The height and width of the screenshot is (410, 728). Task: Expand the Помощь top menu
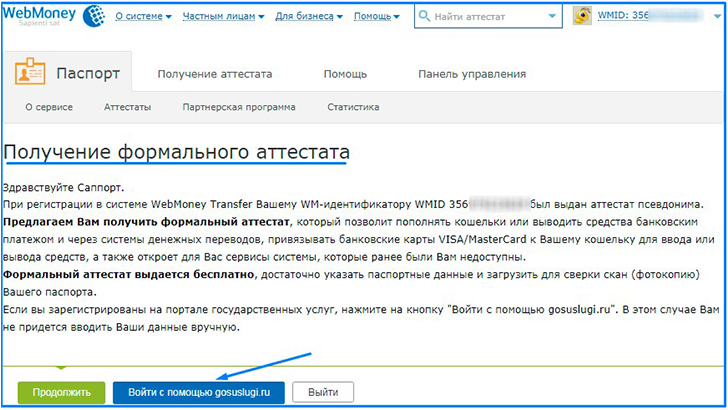click(x=377, y=16)
